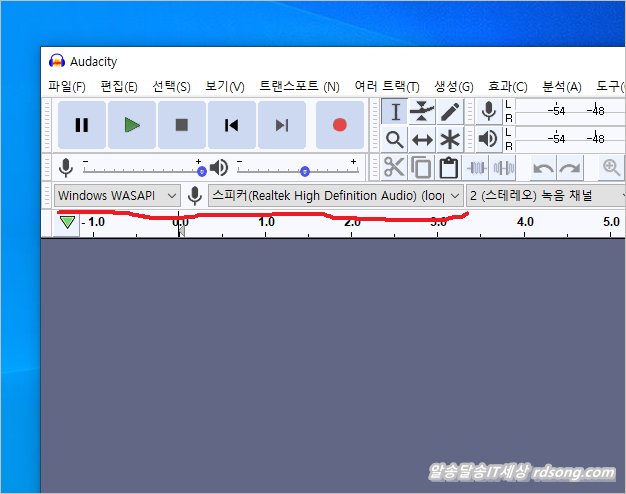The width and height of the screenshot is (626, 494).
Task: Select the Selection (I-beam) tool
Action: 395,111
